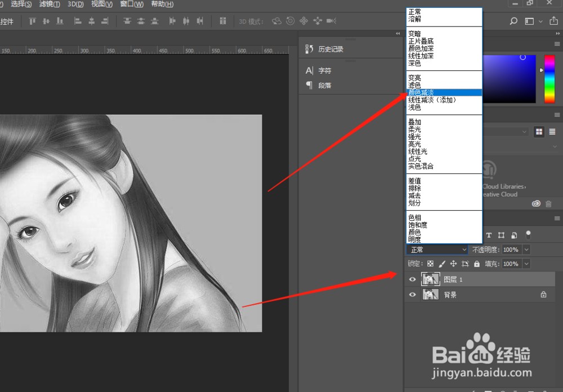The height and width of the screenshot is (392, 563).
Task: Click the align left edges icon
Action: [x=78, y=21]
